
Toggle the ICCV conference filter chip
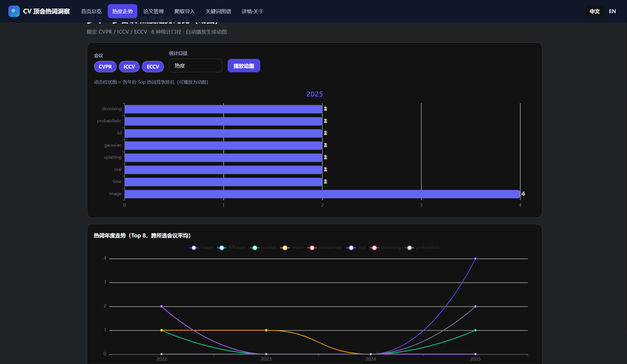pos(129,67)
